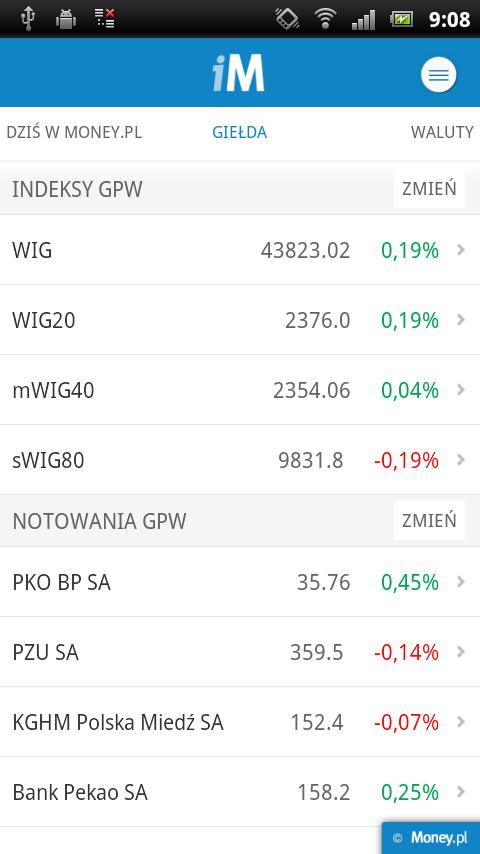Tap the iM logo in header
Viewport: 480px width, 854px height.
click(239, 72)
